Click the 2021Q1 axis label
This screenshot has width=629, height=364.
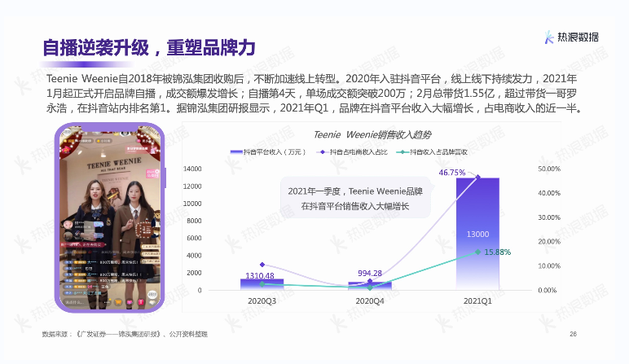pyautogui.click(x=477, y=301)
